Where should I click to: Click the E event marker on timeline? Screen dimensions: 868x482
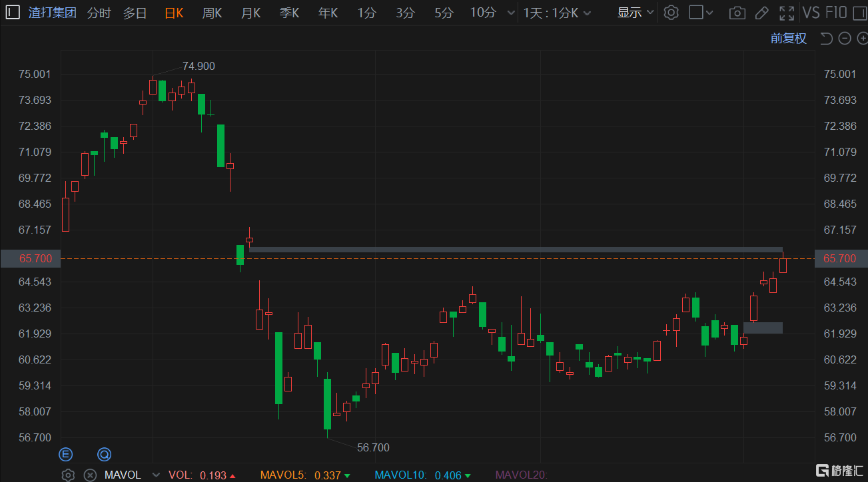(x=66, y=455)
